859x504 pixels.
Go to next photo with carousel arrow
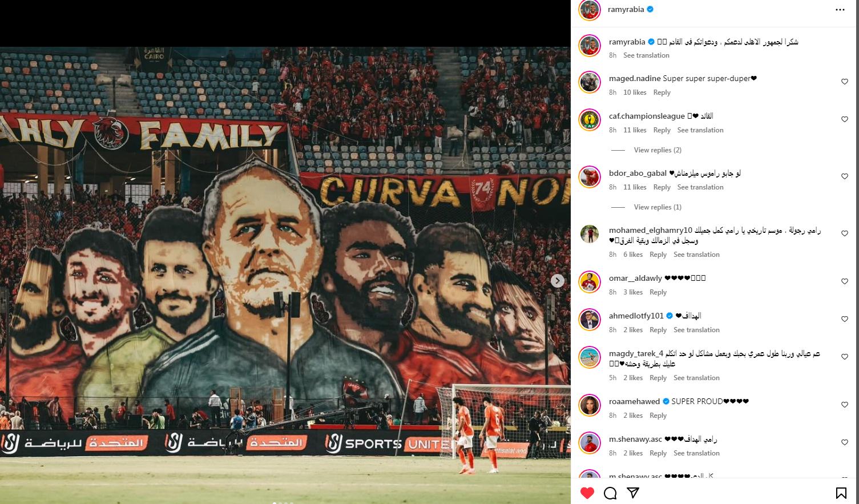click(x=558, y=281)
